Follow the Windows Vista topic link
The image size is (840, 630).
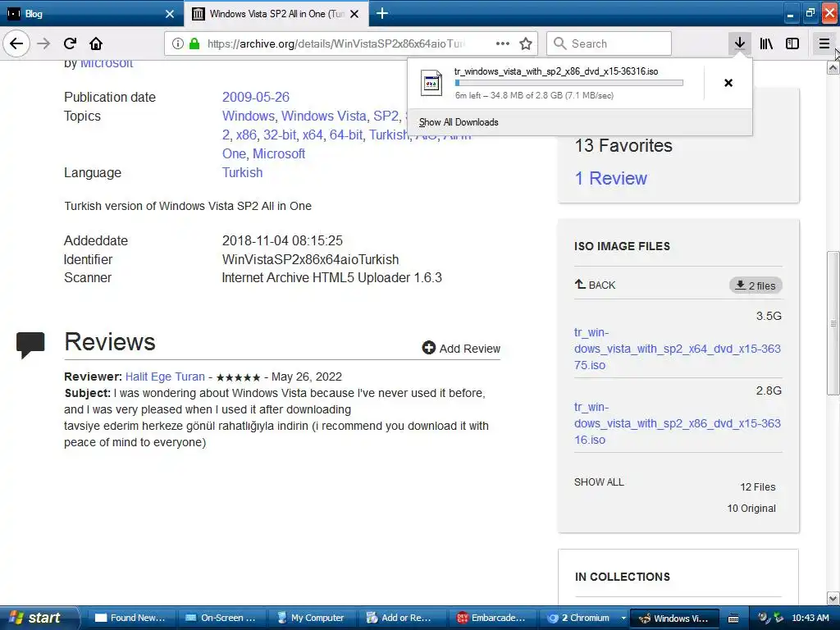[x=323, y=116]
